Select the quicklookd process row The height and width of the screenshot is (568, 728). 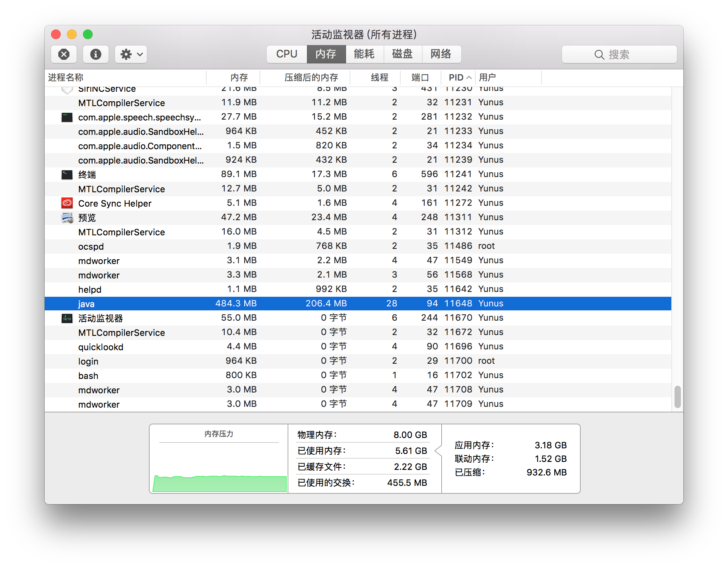[x=358, y=347]
